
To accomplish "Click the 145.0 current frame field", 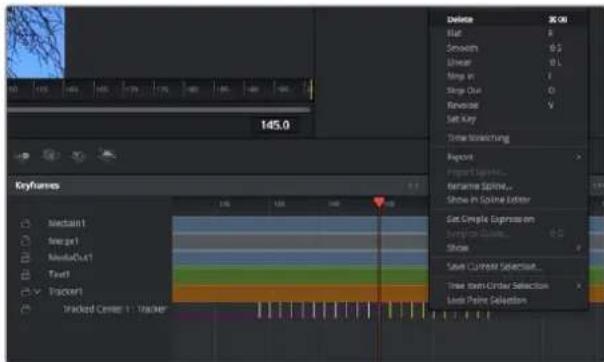I will click(275, 125).
